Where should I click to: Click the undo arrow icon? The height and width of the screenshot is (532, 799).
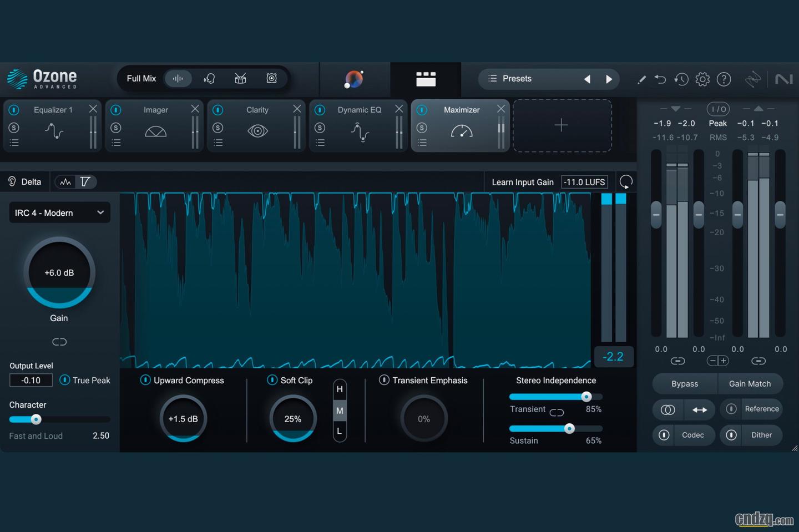(660, 79)
